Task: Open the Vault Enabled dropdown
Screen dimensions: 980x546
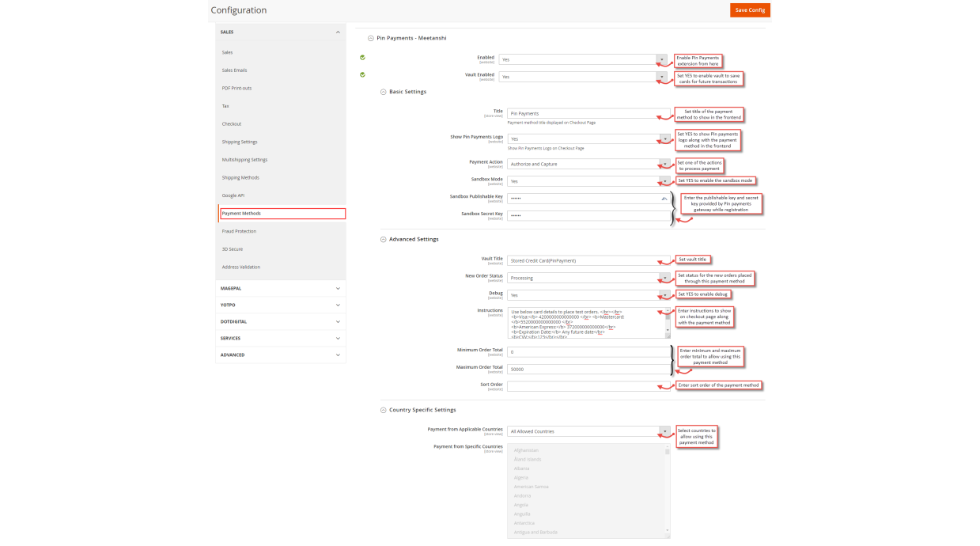Action: (x=583, y=77)
